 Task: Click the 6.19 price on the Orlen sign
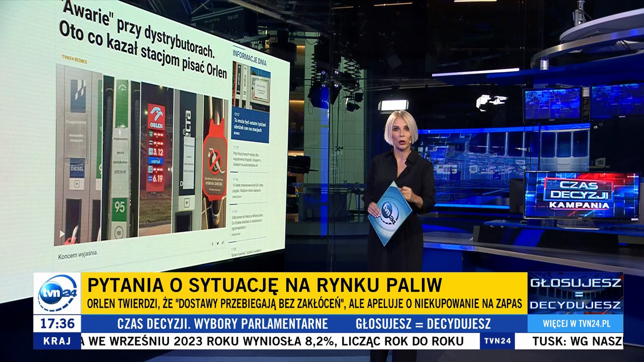157,178
